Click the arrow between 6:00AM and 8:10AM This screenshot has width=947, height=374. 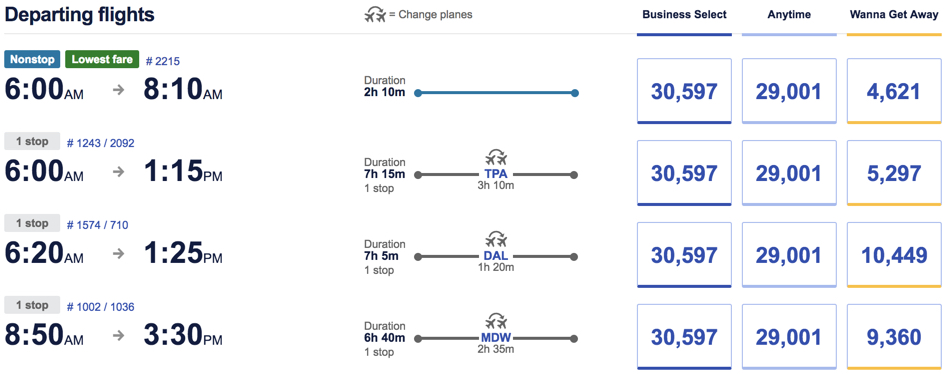[x=119, y=90]
